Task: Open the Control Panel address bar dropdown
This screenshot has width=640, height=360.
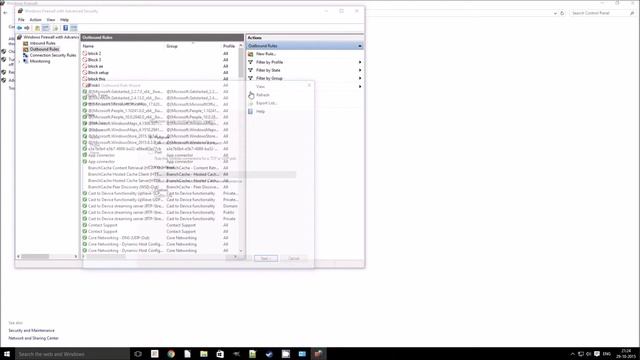Action: point(555,13)
